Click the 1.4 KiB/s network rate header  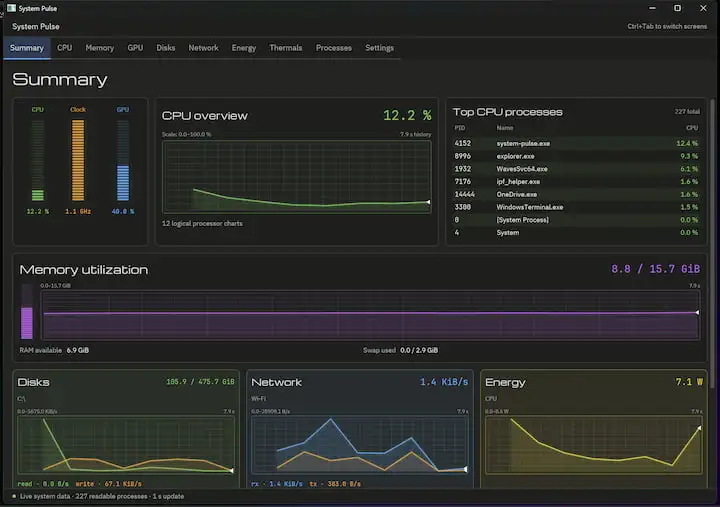tap(444, 382)
